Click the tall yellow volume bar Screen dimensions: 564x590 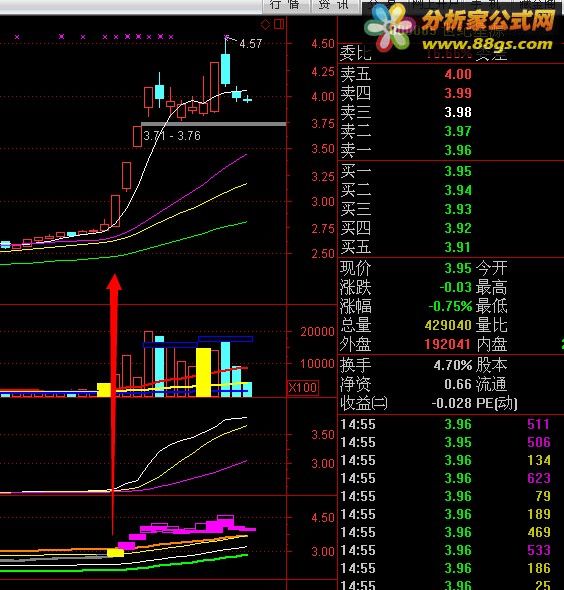[203, 372]
